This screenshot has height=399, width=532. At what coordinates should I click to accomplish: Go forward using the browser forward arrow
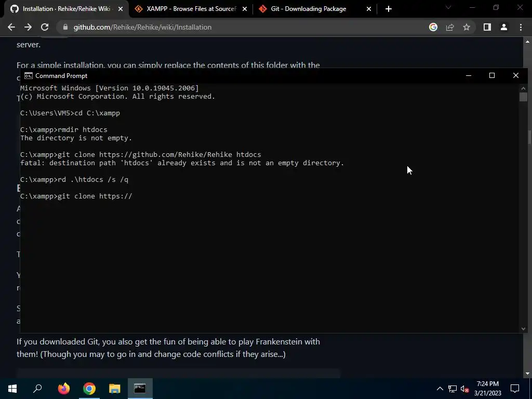point(28,27)
